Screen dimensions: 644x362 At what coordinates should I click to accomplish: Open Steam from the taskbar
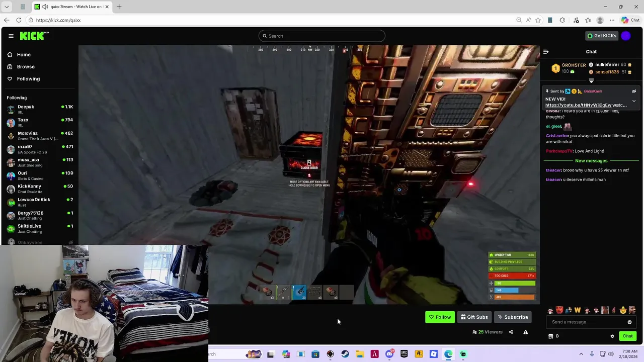pyautogui.click(x=345, y=354)
